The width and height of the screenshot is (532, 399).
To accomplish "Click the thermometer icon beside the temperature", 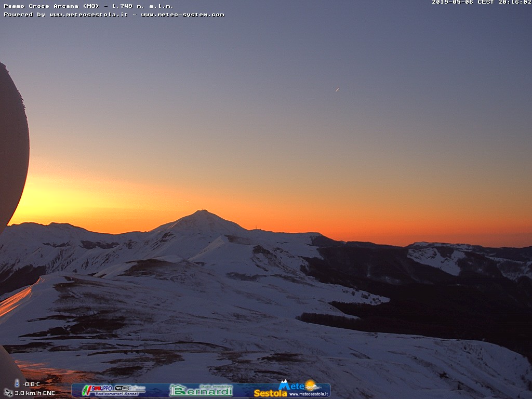I will point(17,383).
